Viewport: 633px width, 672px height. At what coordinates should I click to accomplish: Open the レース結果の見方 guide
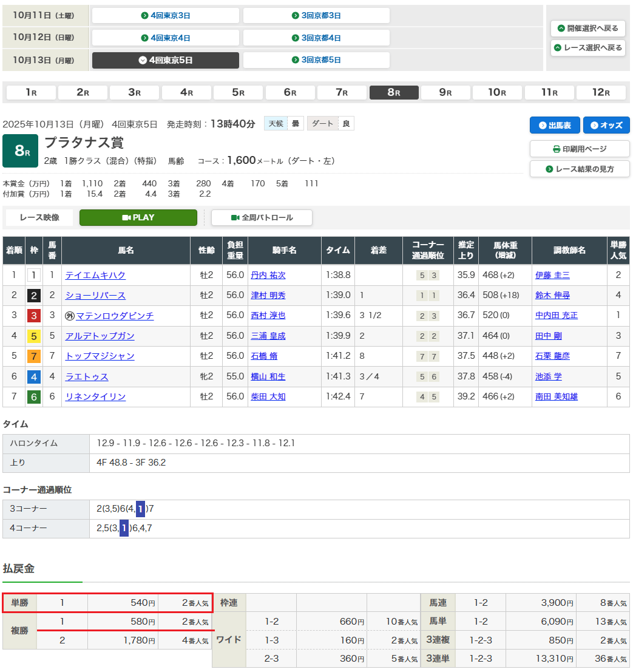pyautogui.click(x=580, y=169)
